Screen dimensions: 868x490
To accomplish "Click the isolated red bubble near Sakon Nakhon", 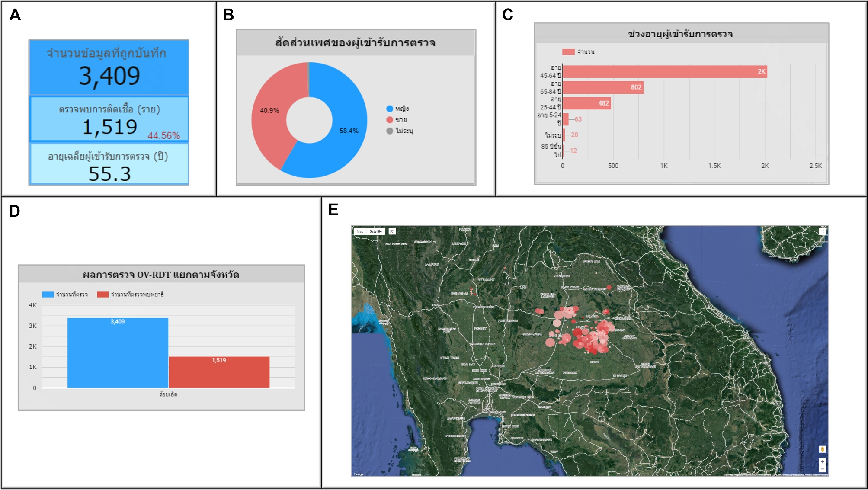I will [x=609, y=287].
